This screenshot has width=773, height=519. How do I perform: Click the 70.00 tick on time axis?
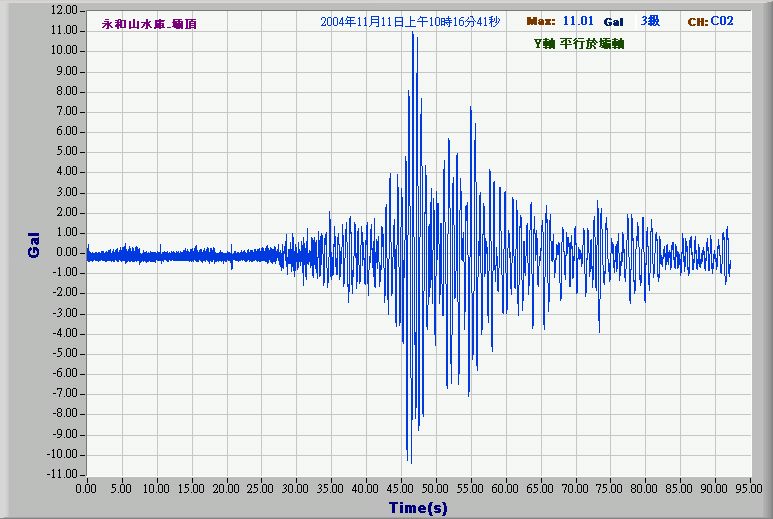[x=575, y=489]
